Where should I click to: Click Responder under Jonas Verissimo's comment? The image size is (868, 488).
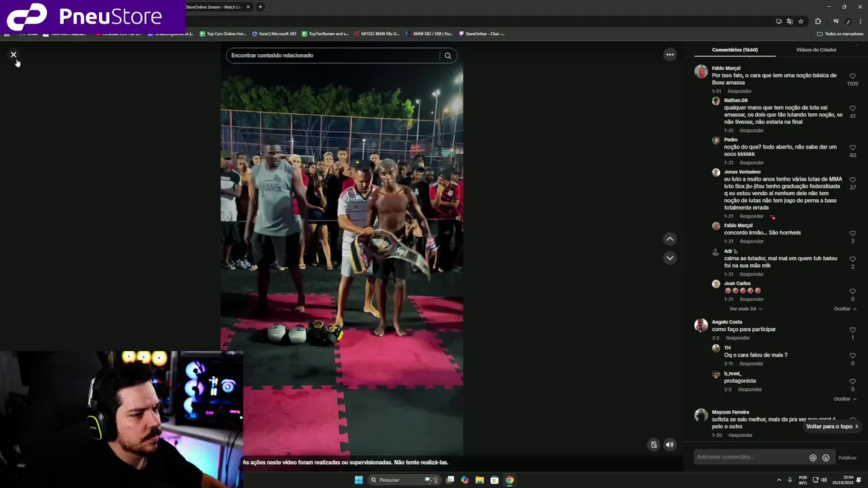751,217
